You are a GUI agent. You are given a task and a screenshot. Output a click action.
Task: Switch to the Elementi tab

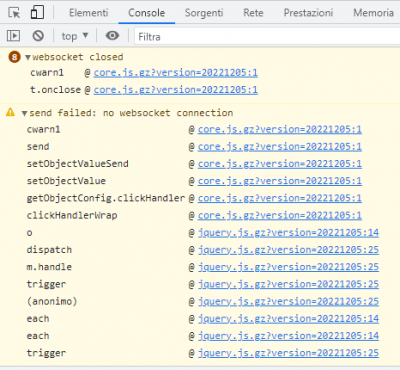click(x=89, y=13)
